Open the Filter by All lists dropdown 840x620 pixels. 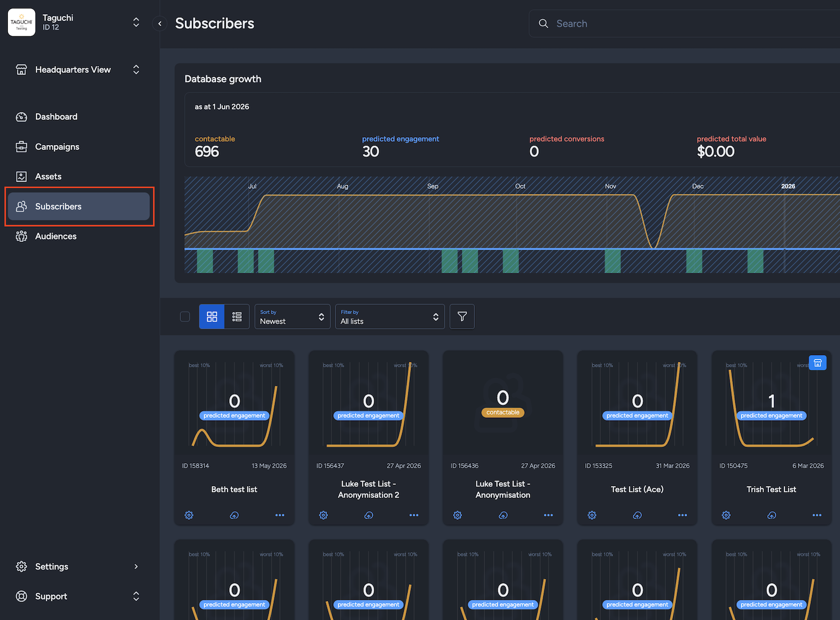pos(390,316)
